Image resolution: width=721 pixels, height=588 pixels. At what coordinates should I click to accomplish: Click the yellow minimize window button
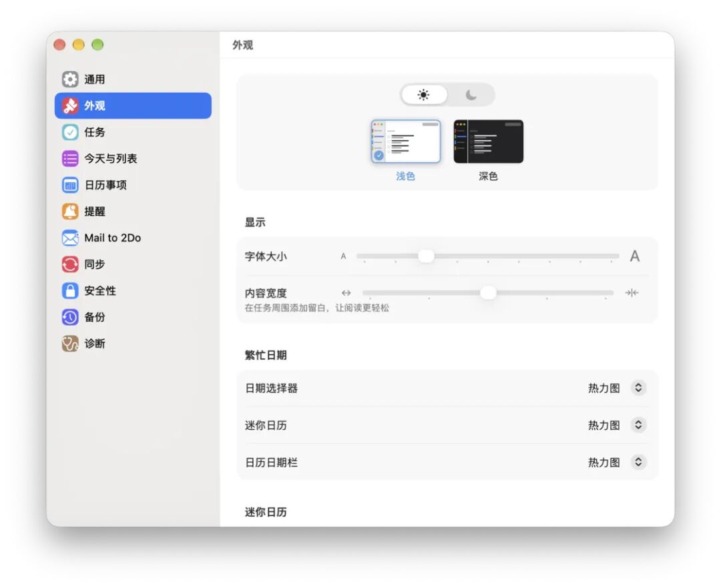tap(79, 45)
